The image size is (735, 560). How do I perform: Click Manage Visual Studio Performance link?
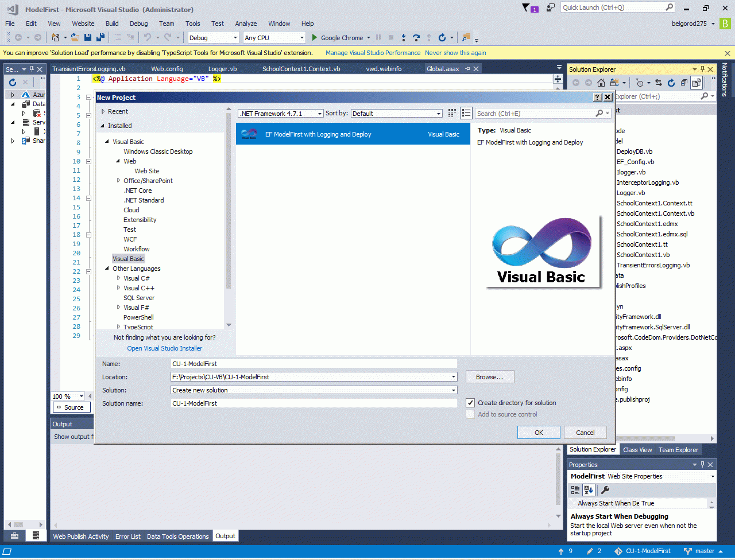[373, 53]
